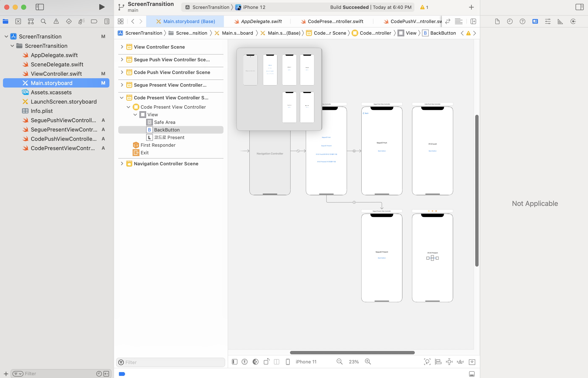
Task: Expand the View Controller Scene
Action: [x=122, y=47]
